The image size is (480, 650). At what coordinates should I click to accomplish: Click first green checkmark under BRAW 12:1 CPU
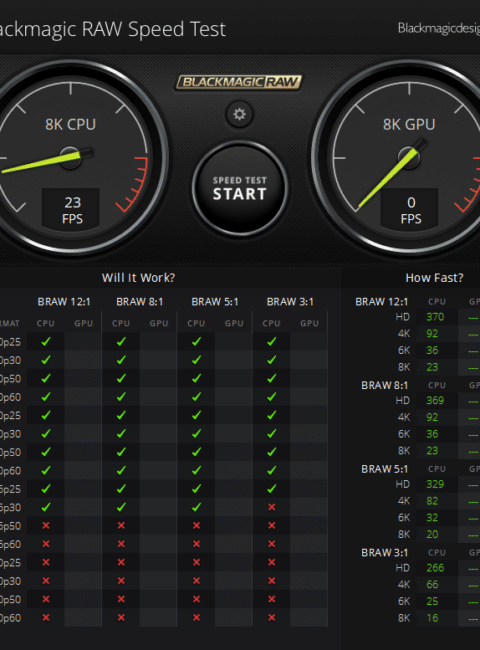[46, 342]
